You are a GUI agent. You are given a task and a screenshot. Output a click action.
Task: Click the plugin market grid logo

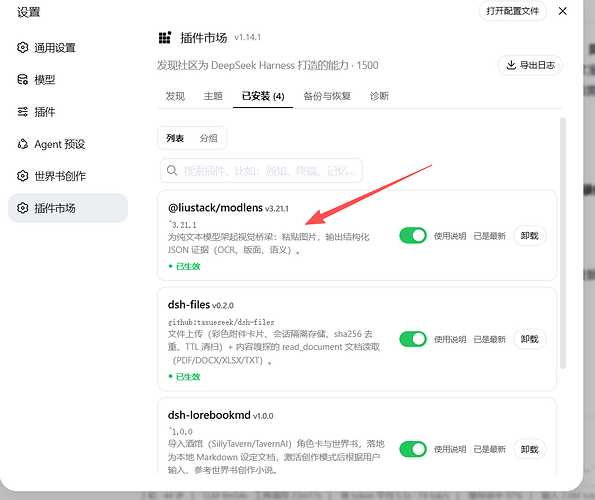165,38
